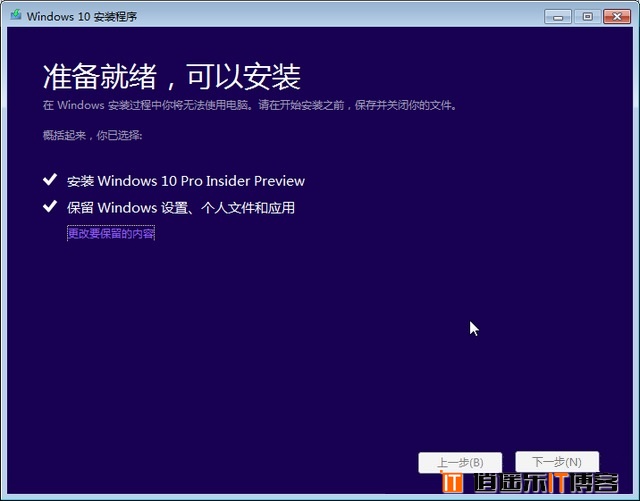The width and height of the screenshot is (640, 501).
Task: Click the heading 准备就绪，可以安装
Action: [x=171, y=77]
